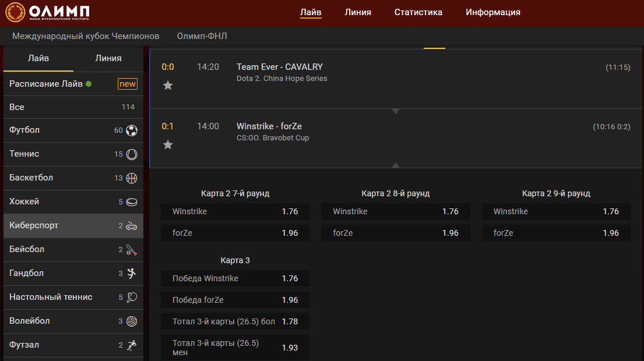Screen dimensions: 644x361
Task: Expand the Team Ever - CAVALRY match arrow
Action: (x=396, y=111)
